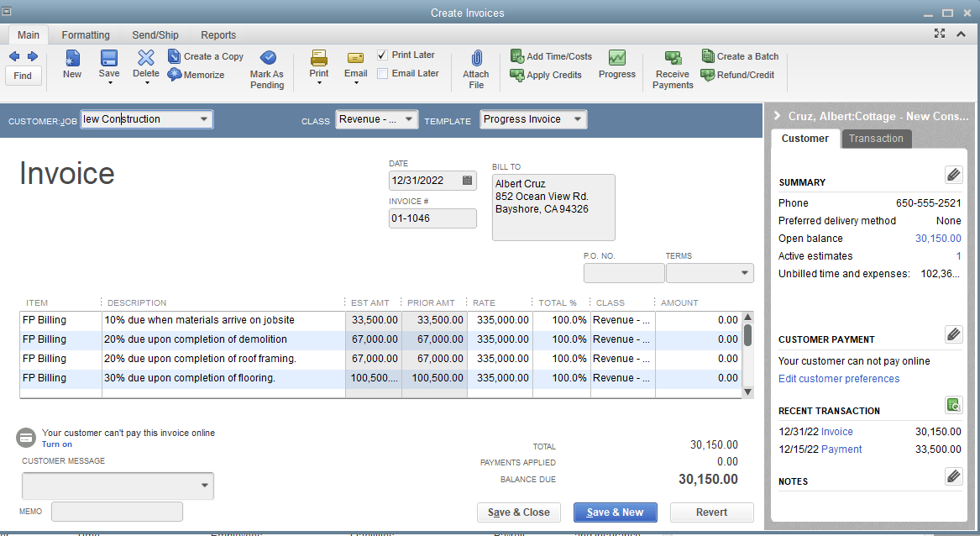Image resolution: width=980 pixels, height=536 pixels.
Task: Open Edit customer preferences link
Action: (838, 379)
